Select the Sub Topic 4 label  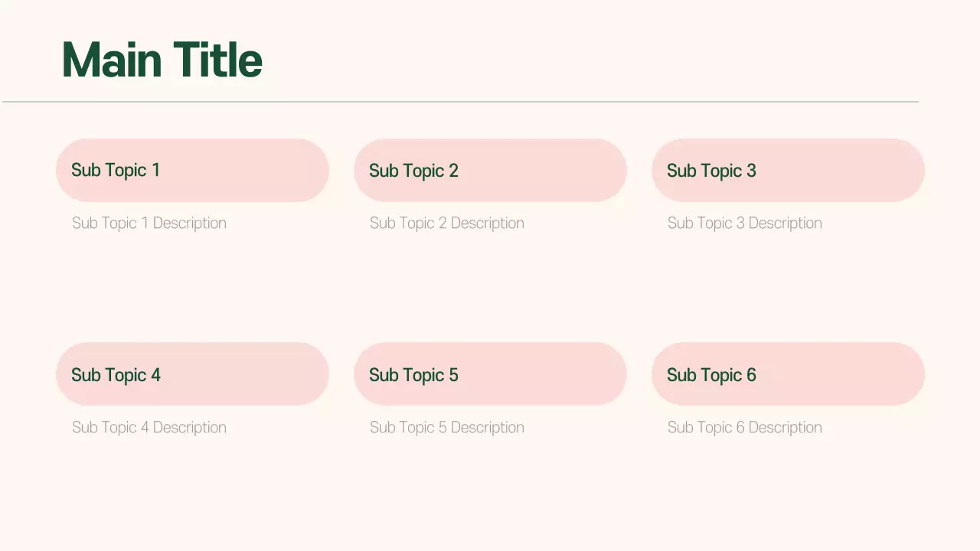click(116, 375)
